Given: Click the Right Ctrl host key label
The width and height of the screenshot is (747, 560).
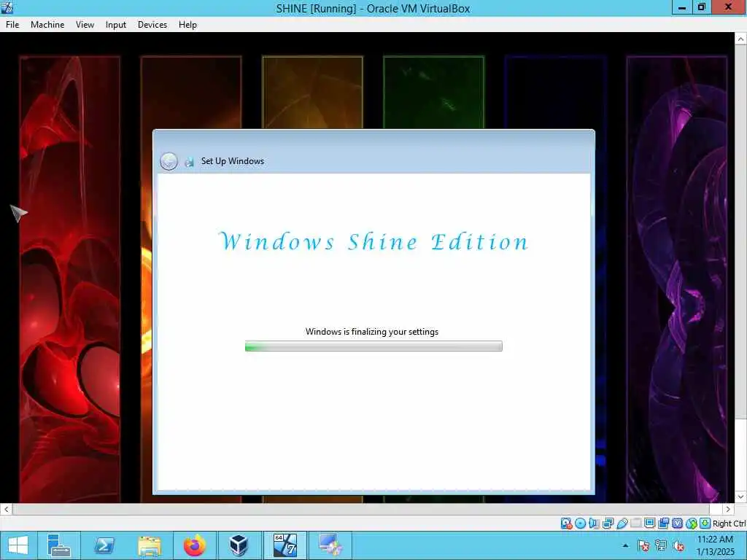Looking at the screenshot, I should click(729, 524).
